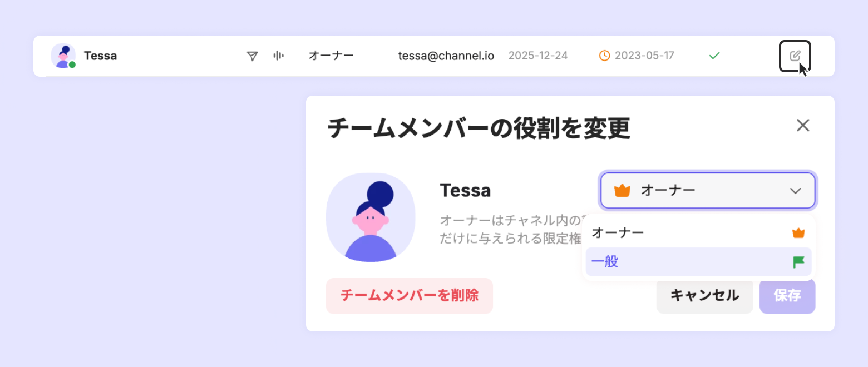The width and height of the screenshot is (868, 367).
Task: Click the edit pencil icon for Tessa
Action: pos(795,56)
